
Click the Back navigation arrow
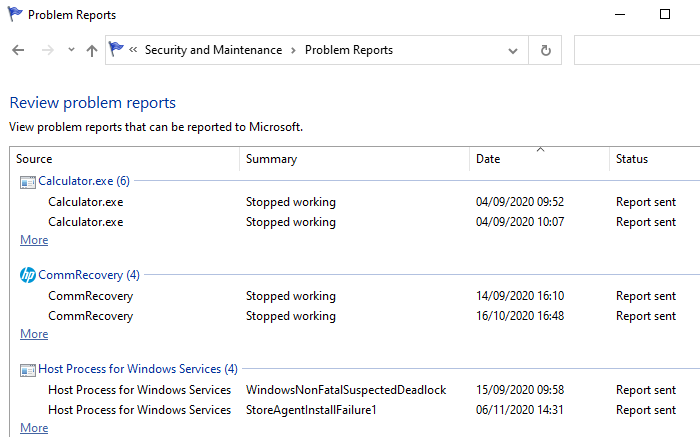click(18, 50)
